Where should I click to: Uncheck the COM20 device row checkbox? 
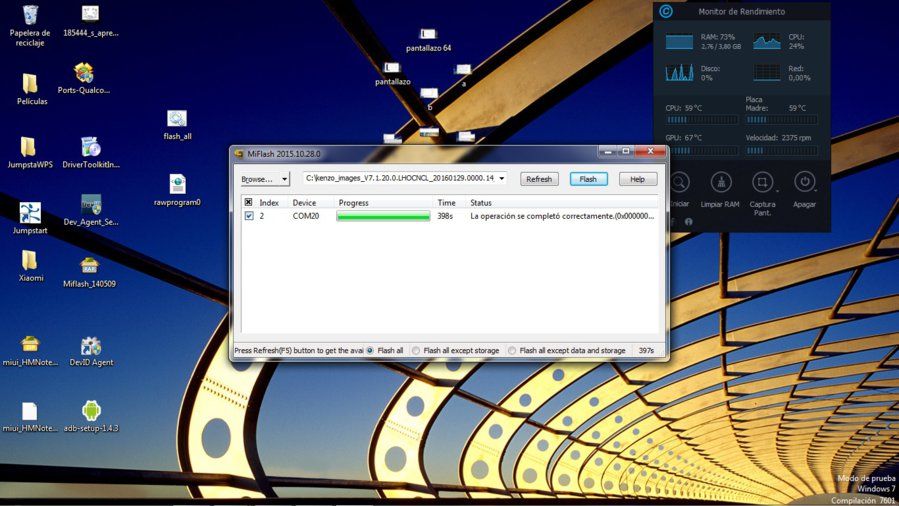(x=249, y=216)
